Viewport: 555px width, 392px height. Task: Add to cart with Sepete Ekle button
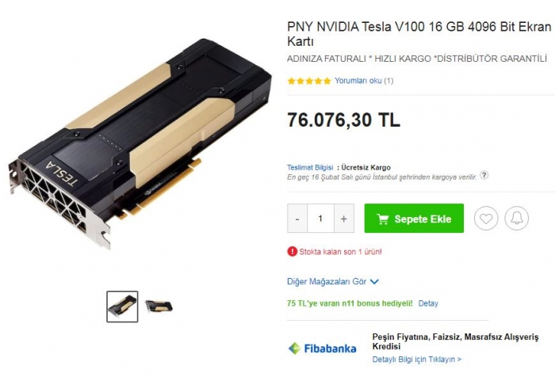[x=414, y=219]
